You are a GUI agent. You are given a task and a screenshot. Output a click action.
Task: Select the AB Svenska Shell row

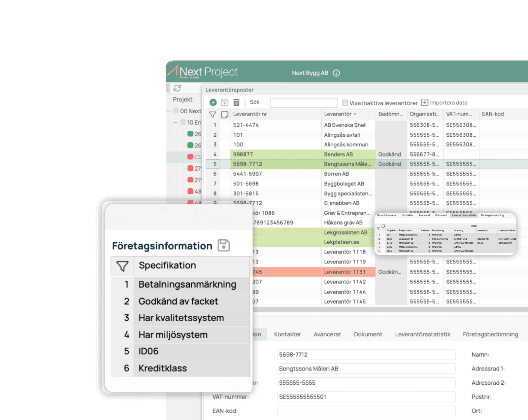[366, 125]
